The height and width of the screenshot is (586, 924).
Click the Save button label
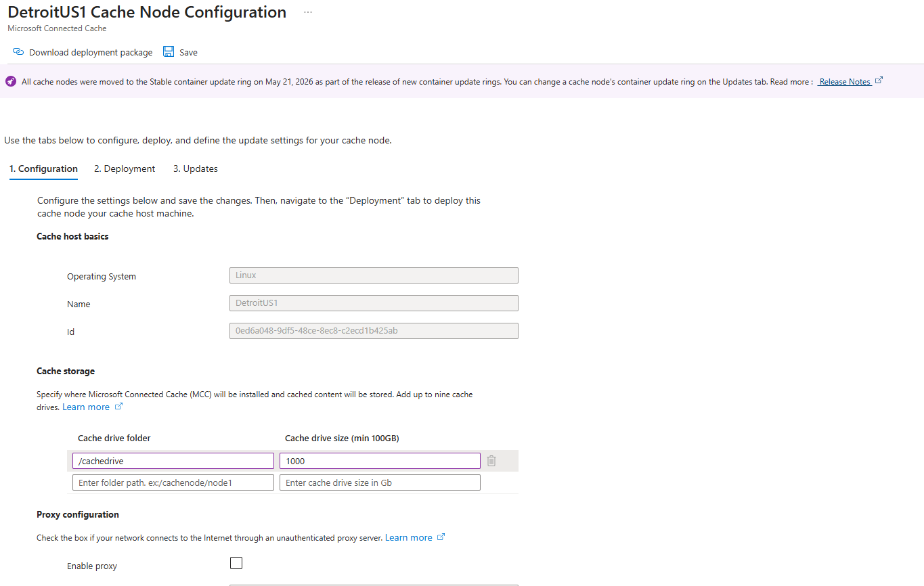pos(188,52)
